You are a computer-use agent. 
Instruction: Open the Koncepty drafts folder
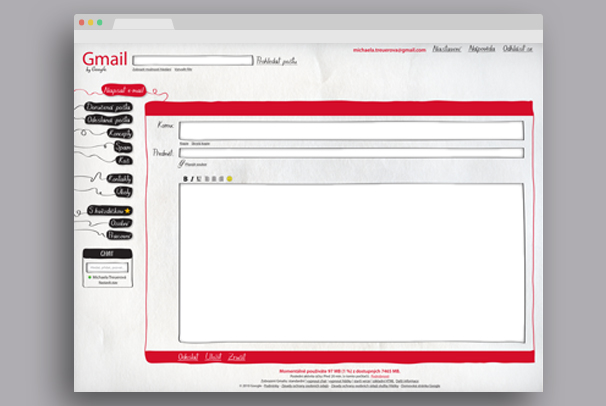(120, 133)
